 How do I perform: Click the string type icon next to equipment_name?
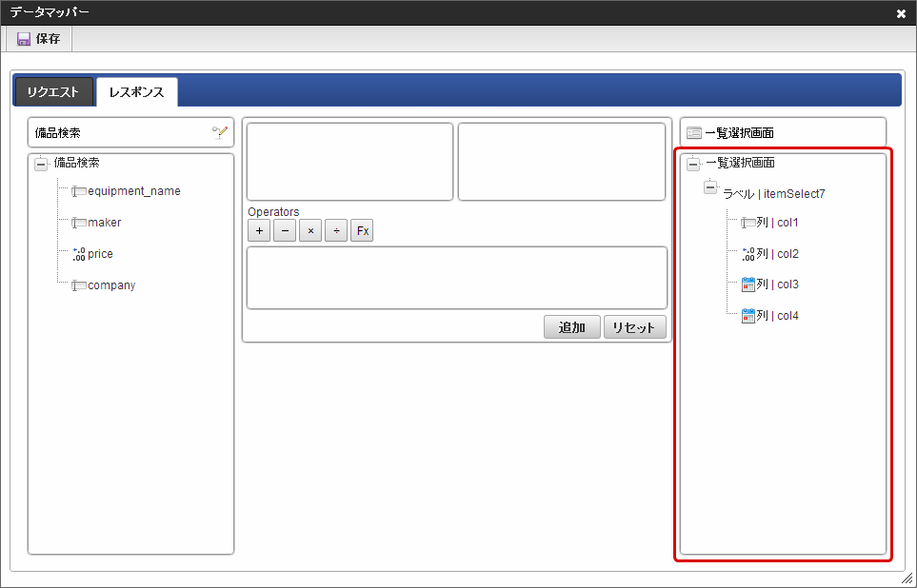coord(78,190)
